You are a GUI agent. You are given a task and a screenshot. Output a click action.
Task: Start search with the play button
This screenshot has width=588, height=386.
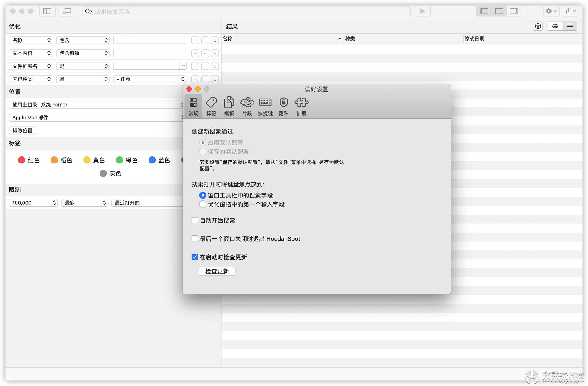pos(422,11)
